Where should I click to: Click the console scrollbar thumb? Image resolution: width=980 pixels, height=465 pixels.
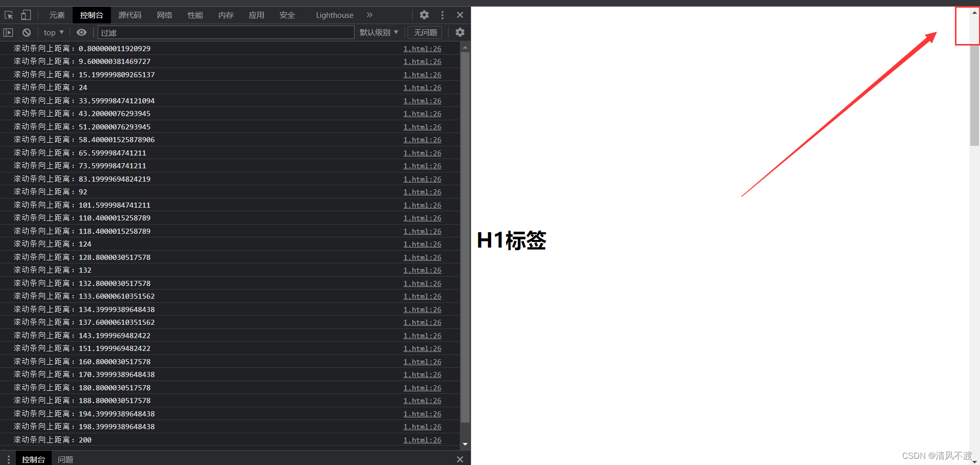465,237
